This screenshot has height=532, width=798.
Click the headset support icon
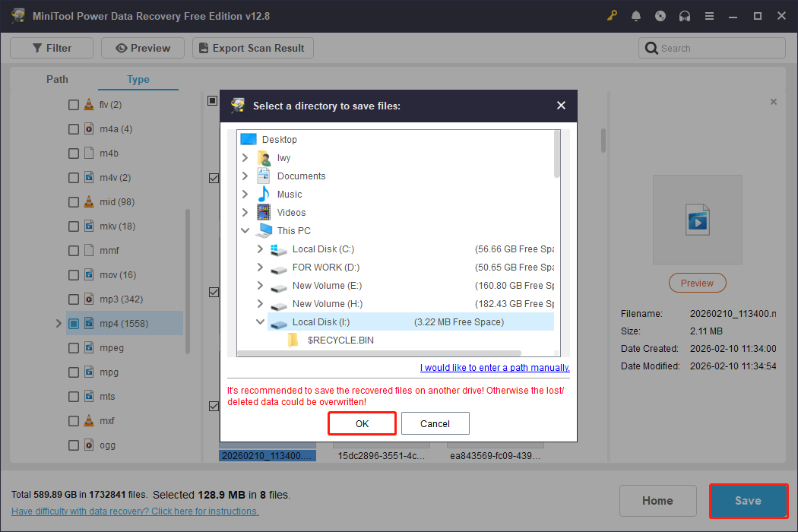(685, 15)
